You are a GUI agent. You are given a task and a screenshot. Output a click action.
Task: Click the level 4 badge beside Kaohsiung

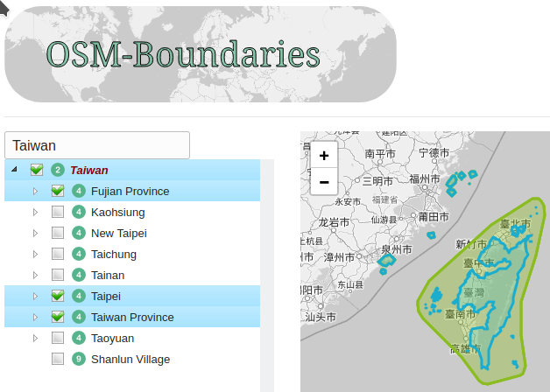[x=79, y=213]
